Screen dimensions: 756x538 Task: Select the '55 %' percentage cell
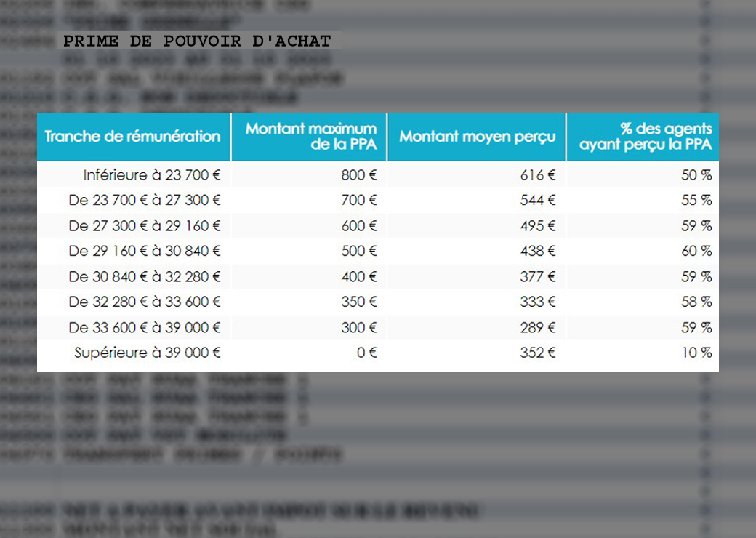click(696, 200)
